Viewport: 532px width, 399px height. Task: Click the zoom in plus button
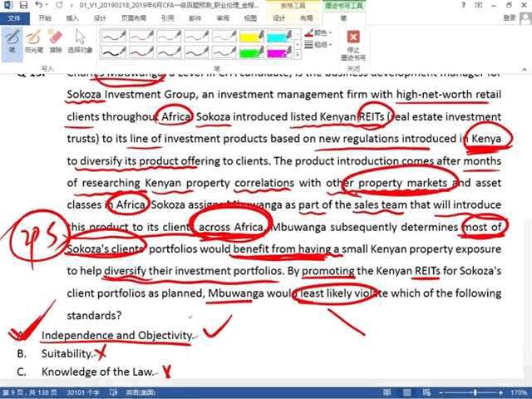pos(500,392)
